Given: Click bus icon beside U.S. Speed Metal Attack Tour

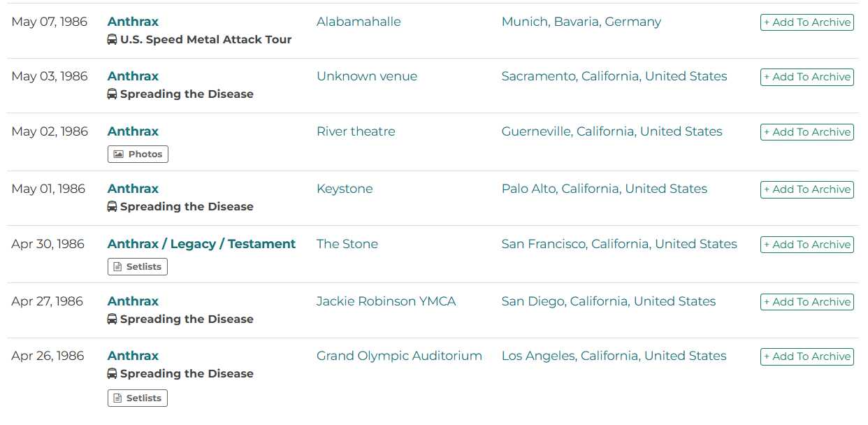Looking at the screenshot, I should coord(112,40).
